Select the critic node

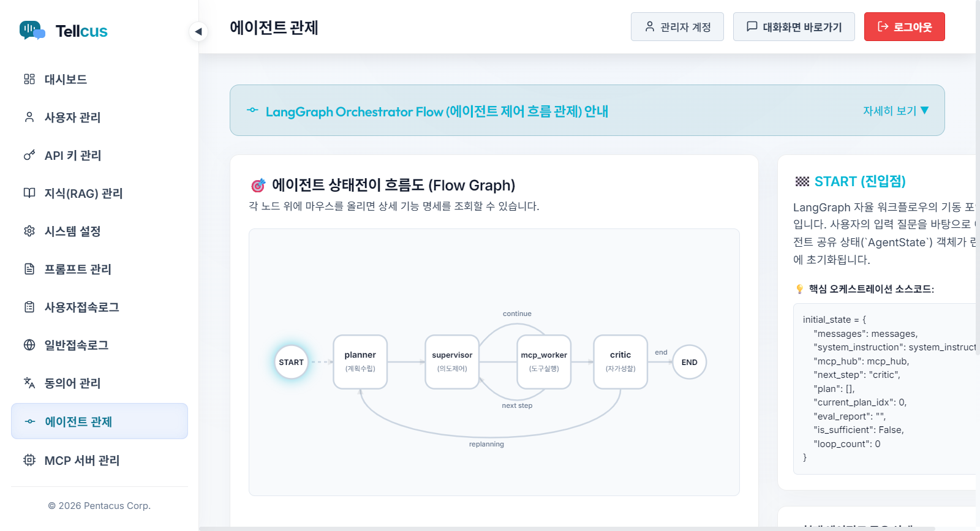pyautogui.click(x=620, y=361)
